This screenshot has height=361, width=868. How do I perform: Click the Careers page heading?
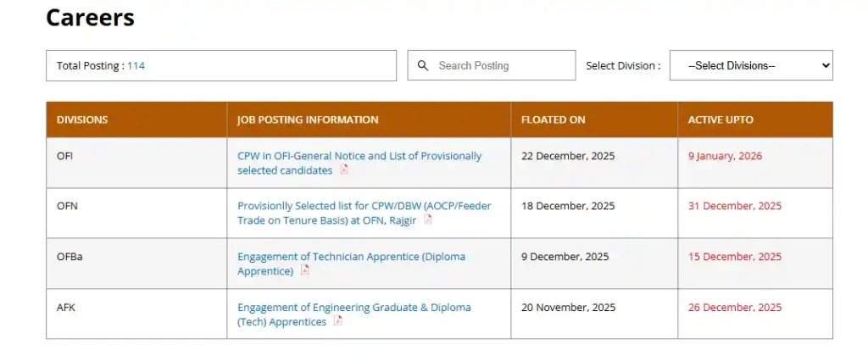coord(90,17)
